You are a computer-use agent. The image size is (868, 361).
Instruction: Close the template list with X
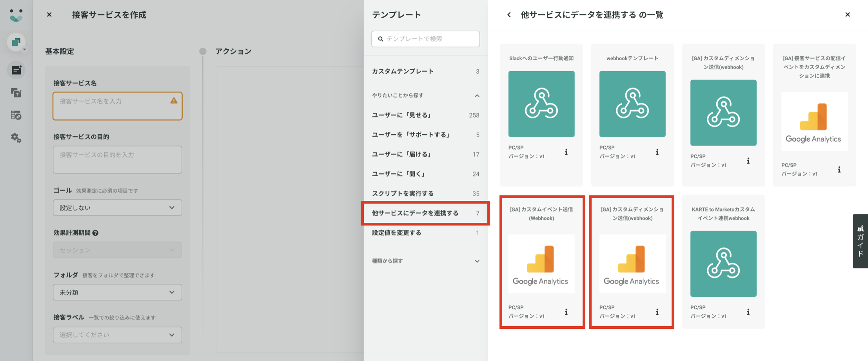click(848, 14)
